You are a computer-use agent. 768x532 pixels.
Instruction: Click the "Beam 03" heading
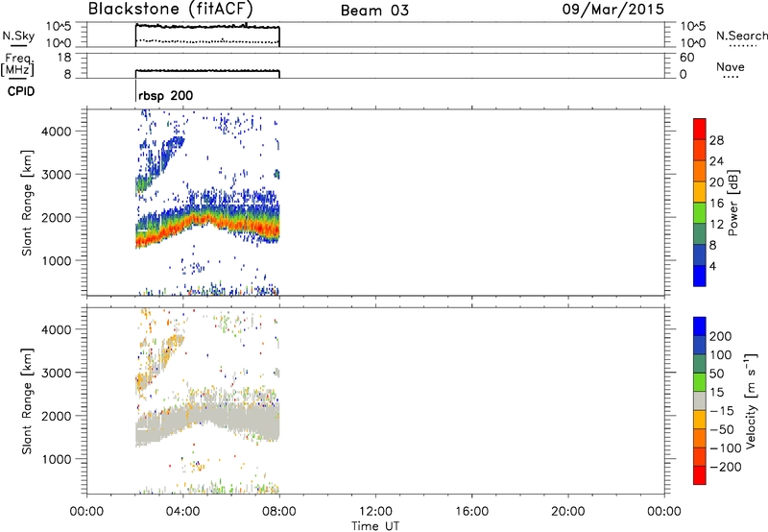point(374,11)
